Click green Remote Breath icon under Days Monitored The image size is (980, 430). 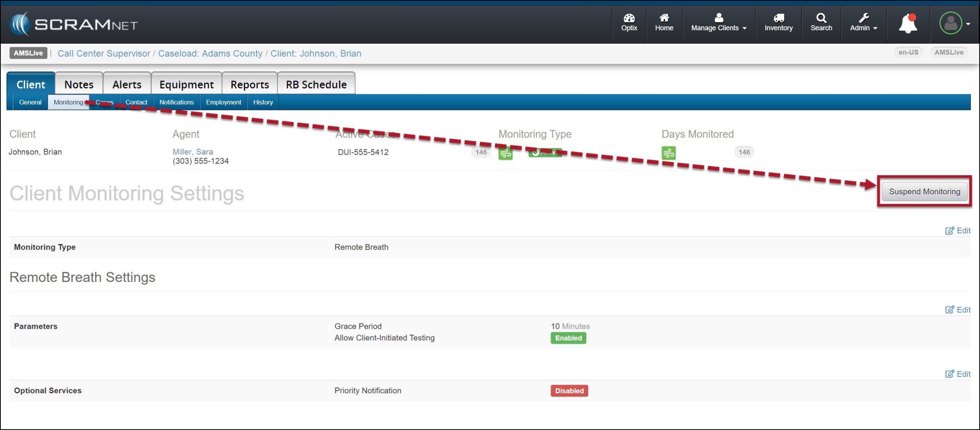click(668, 153)
